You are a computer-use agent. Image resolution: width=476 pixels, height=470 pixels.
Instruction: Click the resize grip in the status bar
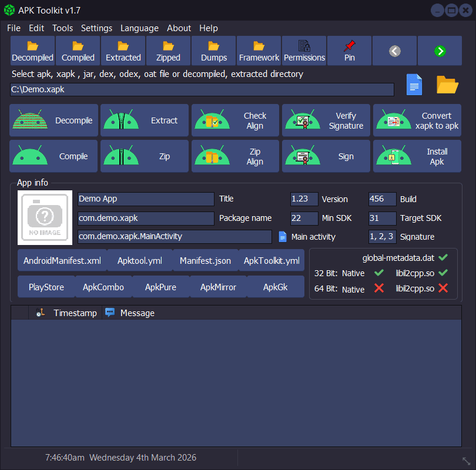(x=466, y=461)
